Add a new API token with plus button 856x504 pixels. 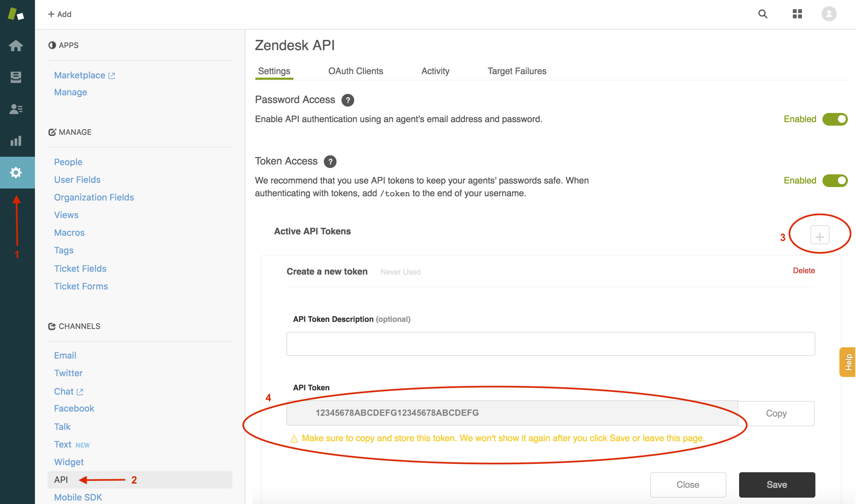[x=820, y=235]
